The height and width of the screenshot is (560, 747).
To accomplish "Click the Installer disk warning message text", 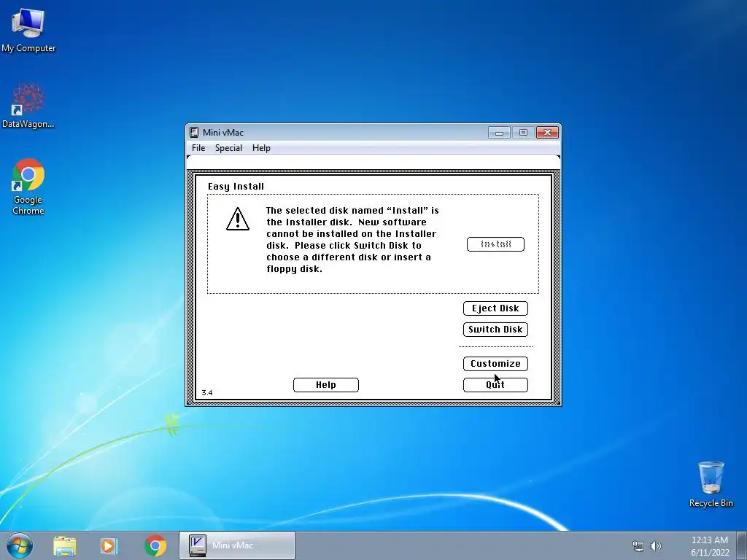I will coord(352,239).
